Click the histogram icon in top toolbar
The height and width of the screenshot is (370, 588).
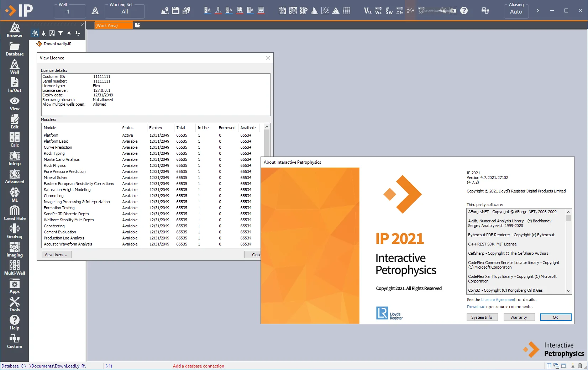click(314, 11)
